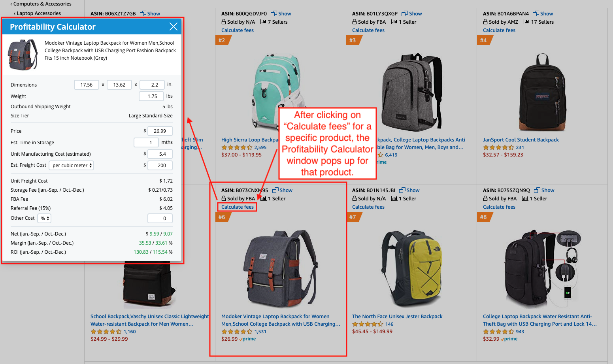Click the 17 Sellers chart icon

[526, 22]
